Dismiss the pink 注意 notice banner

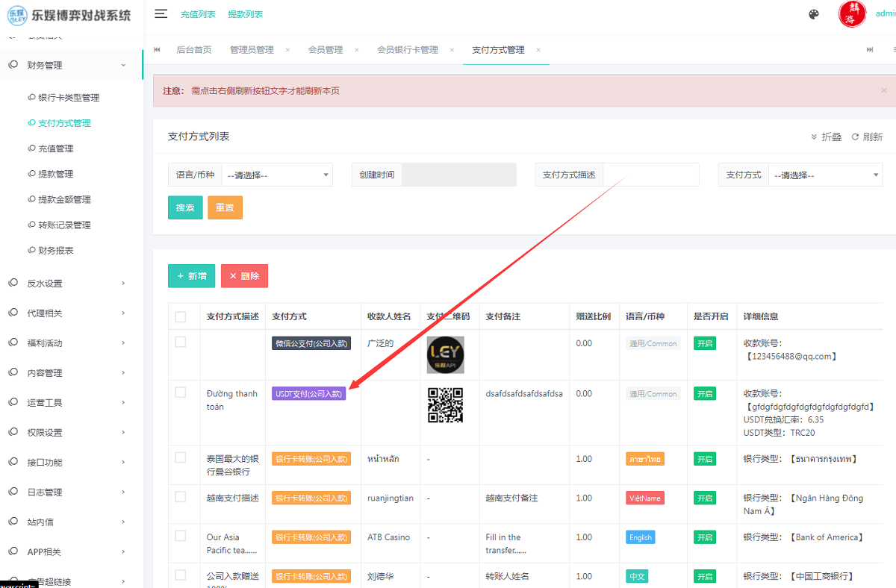(x=884, y=90)
